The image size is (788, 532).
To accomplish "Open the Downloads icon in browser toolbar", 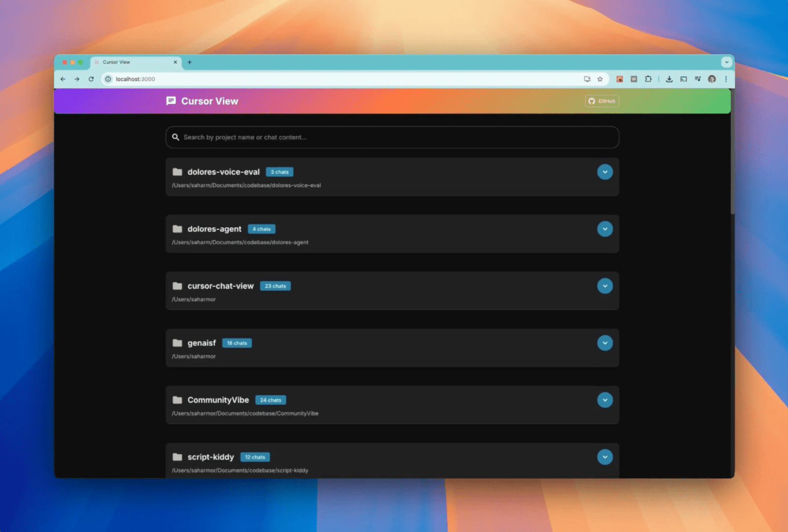I will [x=669, y=79].
